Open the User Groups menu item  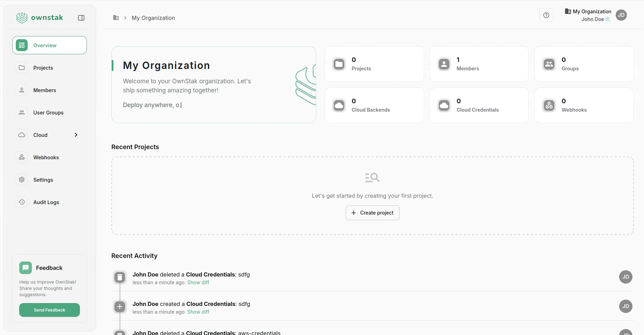49,112
